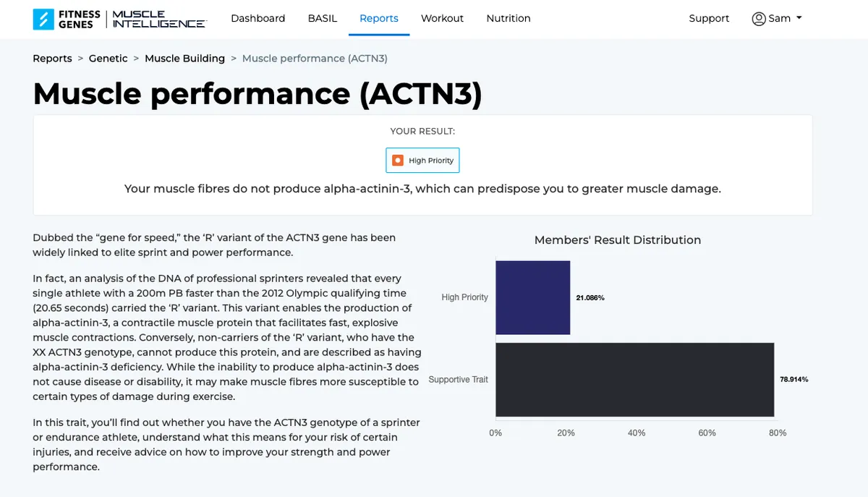868x497 pixels.
Task: Click the 80% axis tick label
Action: coord(778,433)
